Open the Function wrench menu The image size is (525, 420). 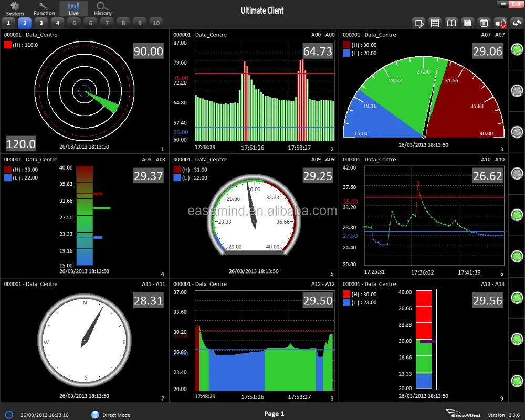(44, 8)
